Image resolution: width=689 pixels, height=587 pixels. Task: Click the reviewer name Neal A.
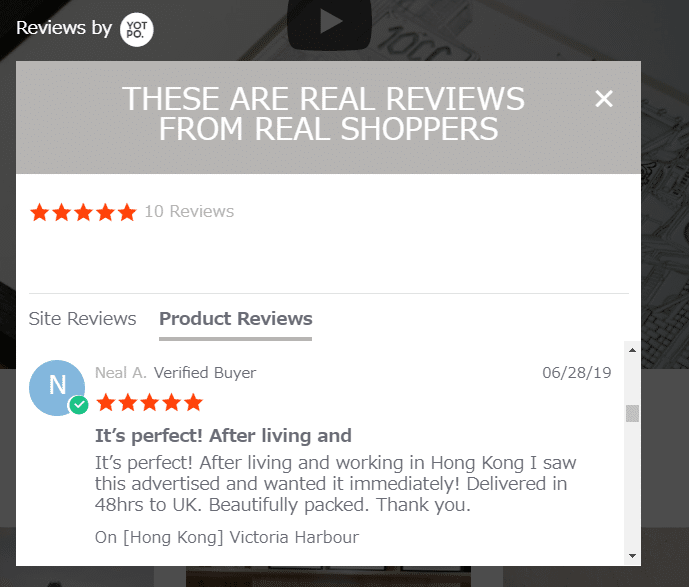121,373
